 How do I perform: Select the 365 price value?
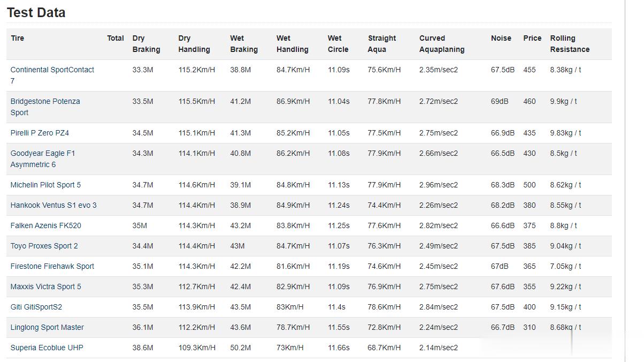pyautogui.click(x=530, y=266)
